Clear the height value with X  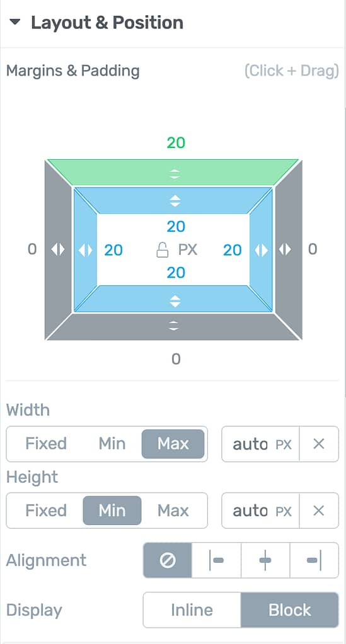coord(319,511)
